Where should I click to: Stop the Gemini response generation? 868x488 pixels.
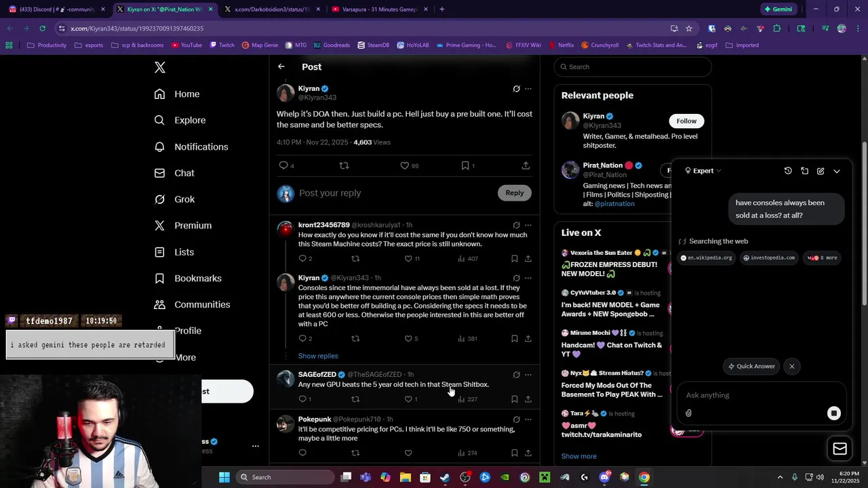pyautogui.click(x=834, y=413)
